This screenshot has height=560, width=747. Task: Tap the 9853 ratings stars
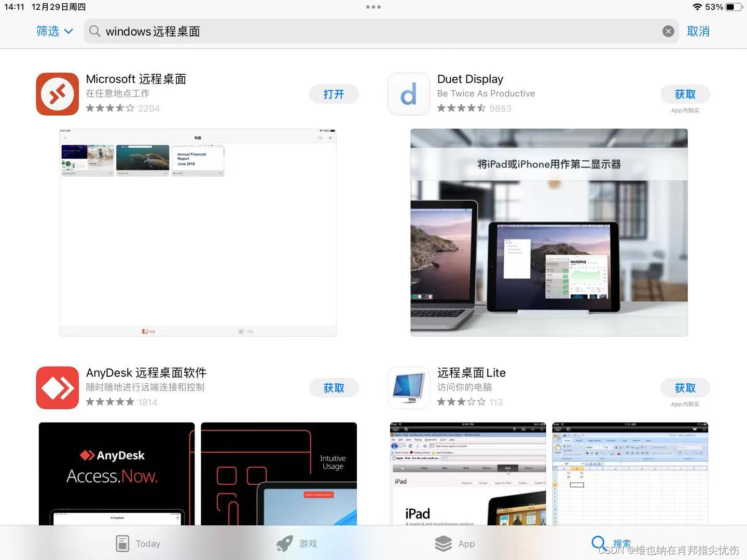461,108
